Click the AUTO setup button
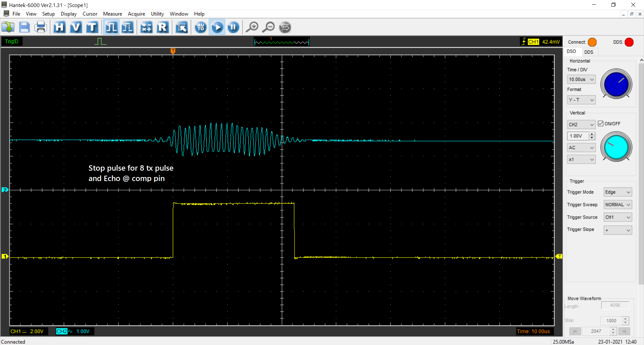 click(x=201, y=27)
